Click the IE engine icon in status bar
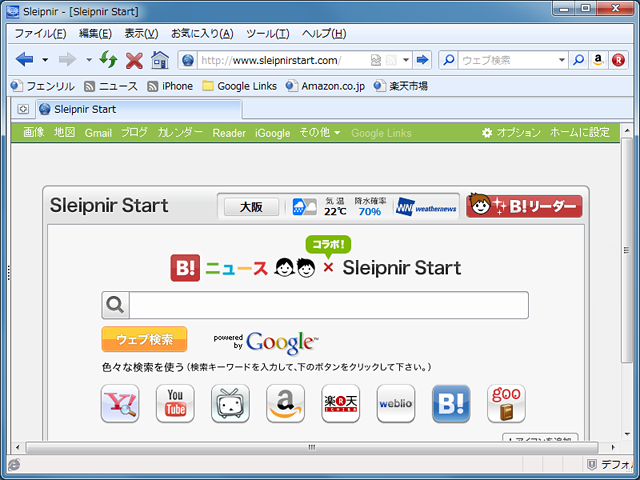 [x=14, y=464]
